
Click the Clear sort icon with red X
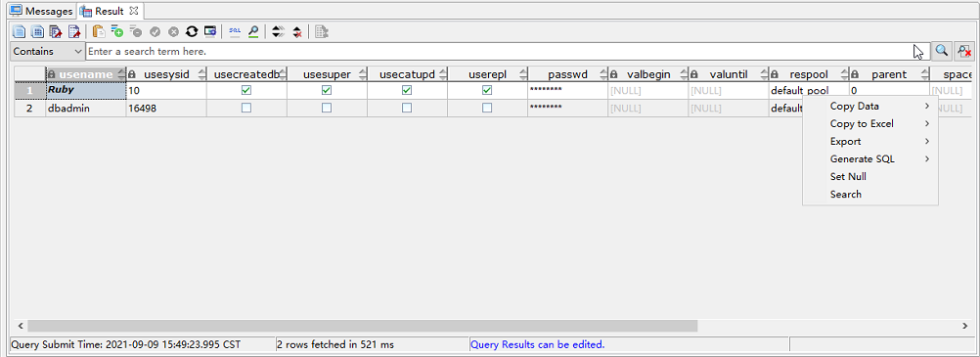(297, 31)
